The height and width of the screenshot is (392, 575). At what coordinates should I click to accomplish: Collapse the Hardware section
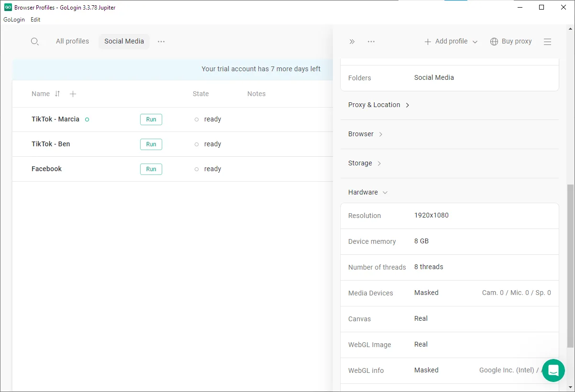click(368, 193)
